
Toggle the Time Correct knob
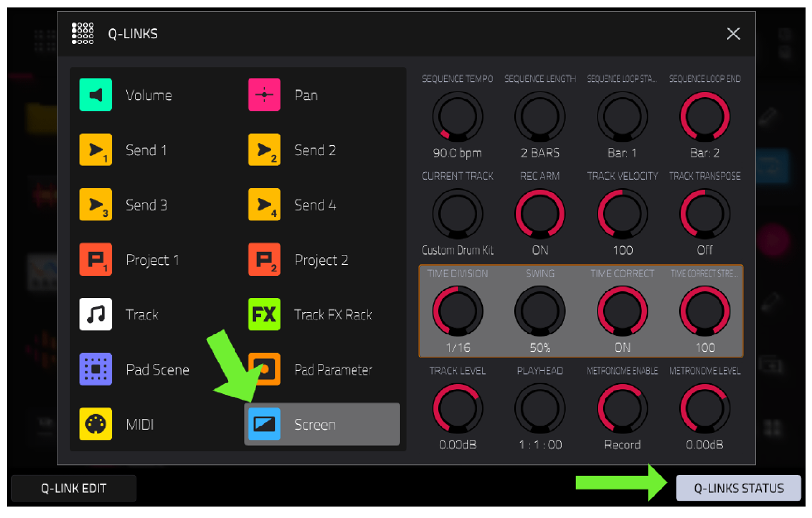pyautogui.click(x=622, y=312)
